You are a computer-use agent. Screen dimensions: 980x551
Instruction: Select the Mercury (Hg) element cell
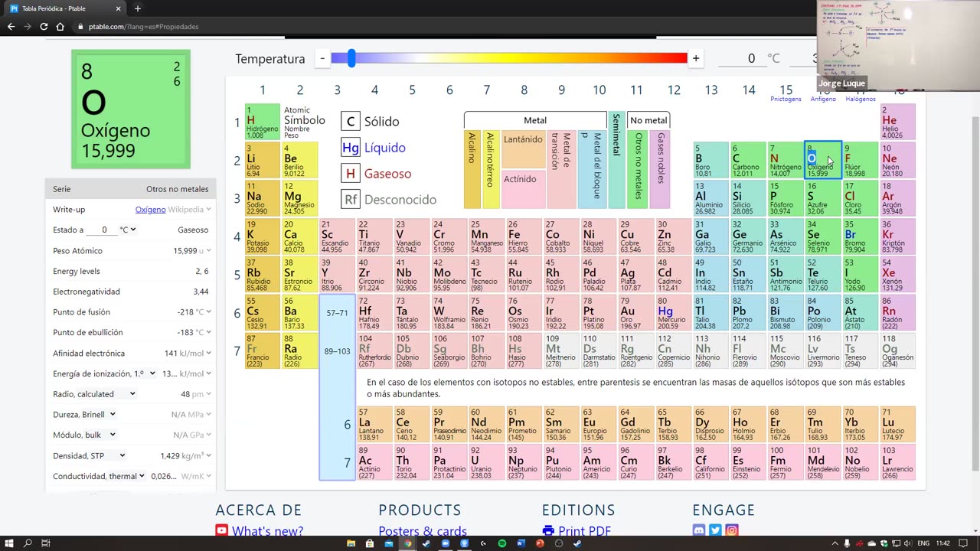point(673,312)
